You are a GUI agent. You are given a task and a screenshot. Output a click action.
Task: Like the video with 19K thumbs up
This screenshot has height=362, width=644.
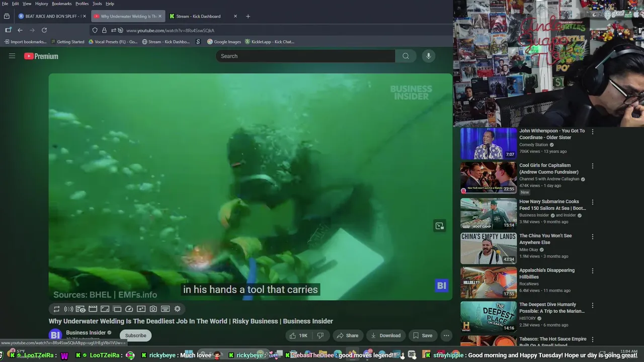coord(298,335)
